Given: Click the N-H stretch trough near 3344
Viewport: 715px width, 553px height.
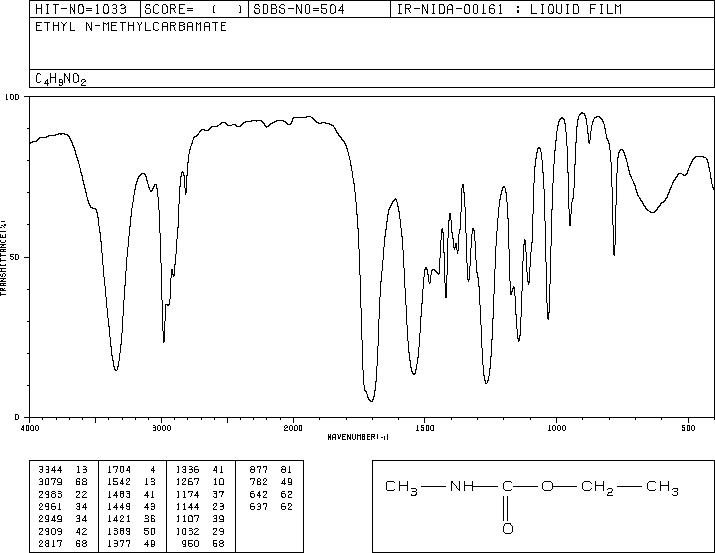Looking at the screenshot, I should click(116, 368).
